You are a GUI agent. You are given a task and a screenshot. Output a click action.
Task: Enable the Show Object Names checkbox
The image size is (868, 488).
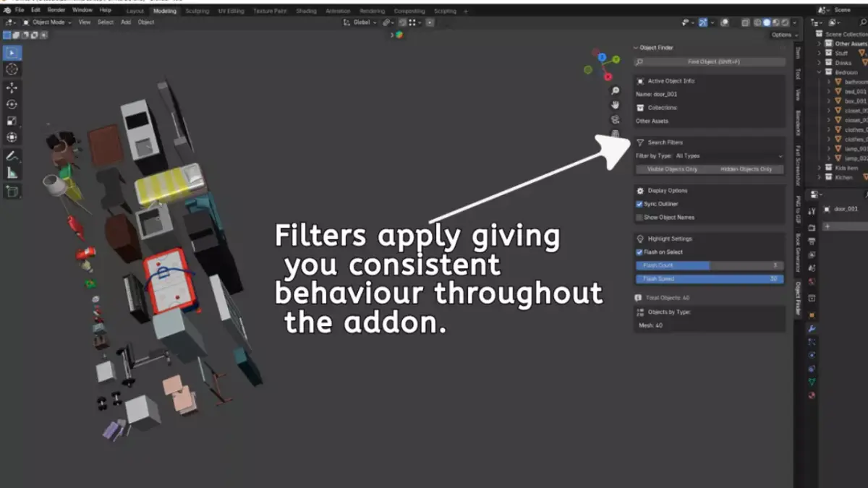(x=639, y=217)
